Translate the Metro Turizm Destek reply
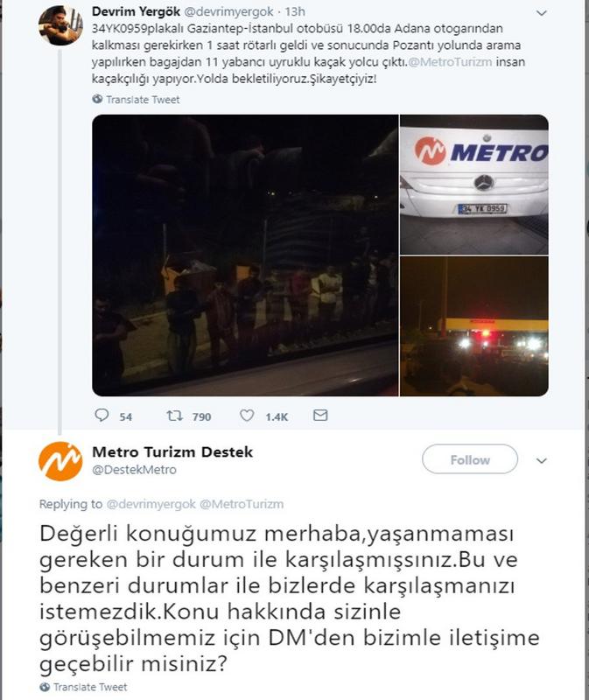This screenshot has width=589, height=700. click(x=90, y=687)
